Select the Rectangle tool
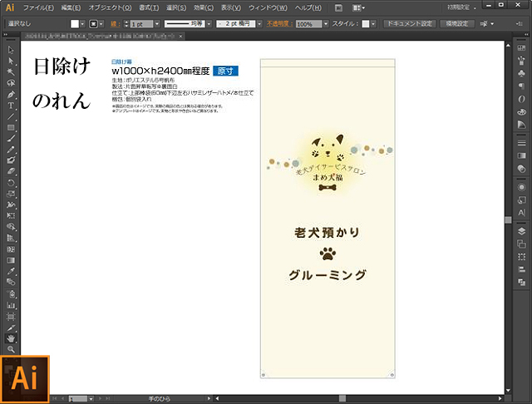This screenshot has height=404, width=532. (11, 127)
